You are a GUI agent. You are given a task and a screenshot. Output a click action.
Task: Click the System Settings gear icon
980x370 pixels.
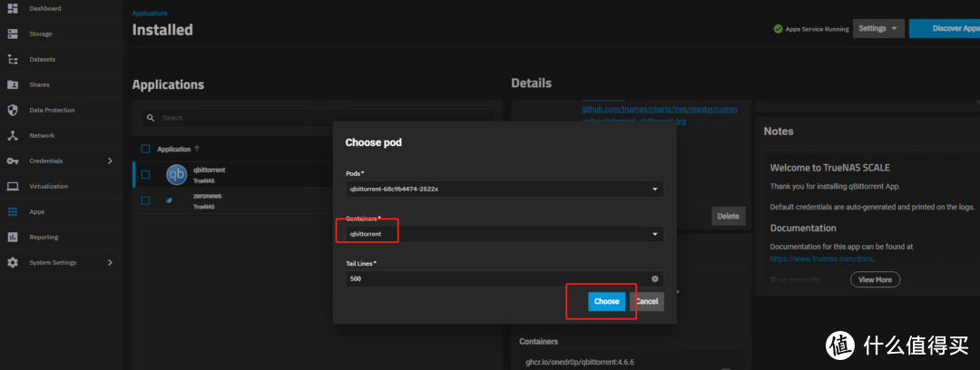click(x=13, y=262)
